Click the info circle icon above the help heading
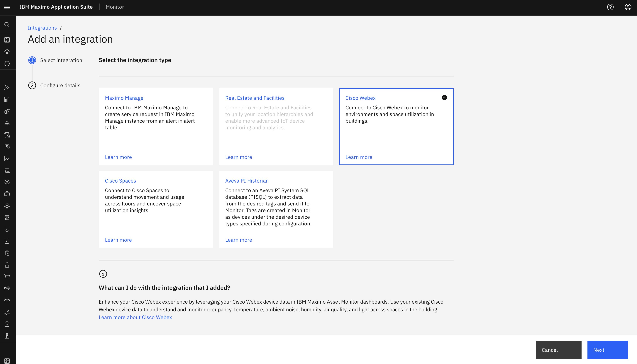This screenshot has height=364, width=637. (x=103, y=274)
